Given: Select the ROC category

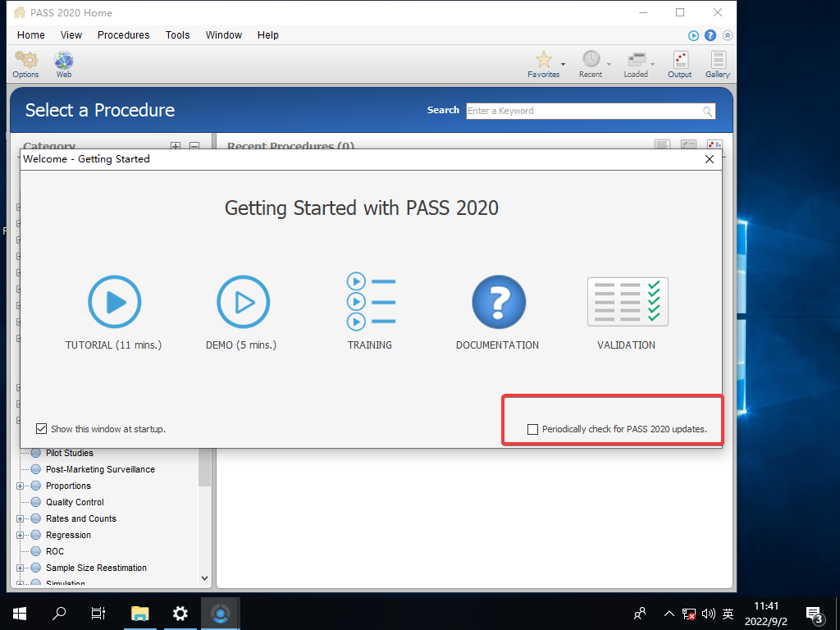Looking at the screenshot, I should [x=55, y=551].
